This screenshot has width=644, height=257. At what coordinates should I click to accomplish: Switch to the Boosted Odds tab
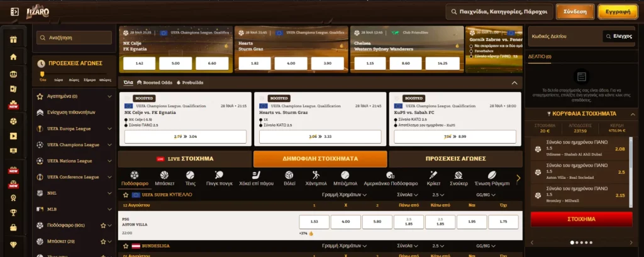155,83
